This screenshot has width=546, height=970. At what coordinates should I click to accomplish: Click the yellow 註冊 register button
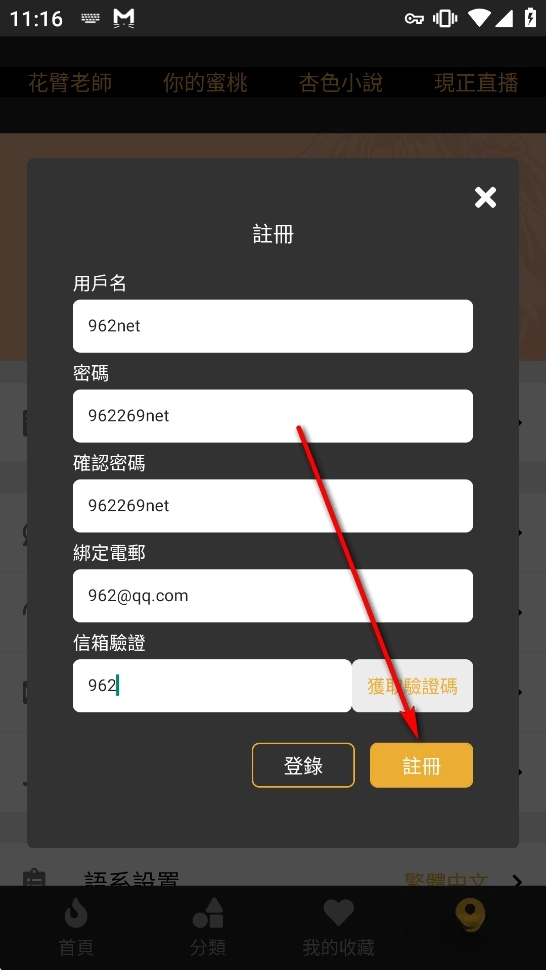(x=422, y=765)
